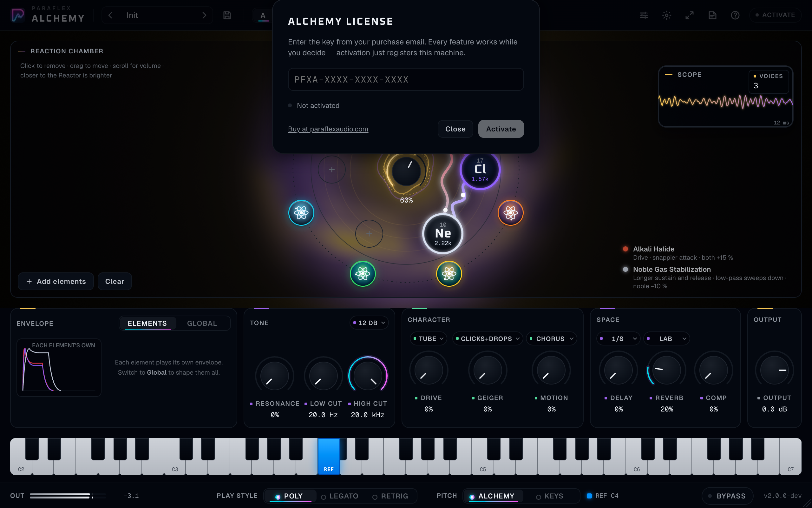This screenshot has height=508, width=812.
Task: Select the A preset slot tab
Action: tap(263, 15)
